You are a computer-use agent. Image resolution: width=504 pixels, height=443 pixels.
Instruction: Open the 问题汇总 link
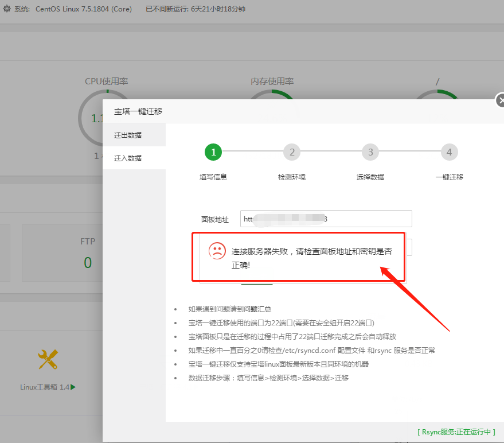point(257,309)
